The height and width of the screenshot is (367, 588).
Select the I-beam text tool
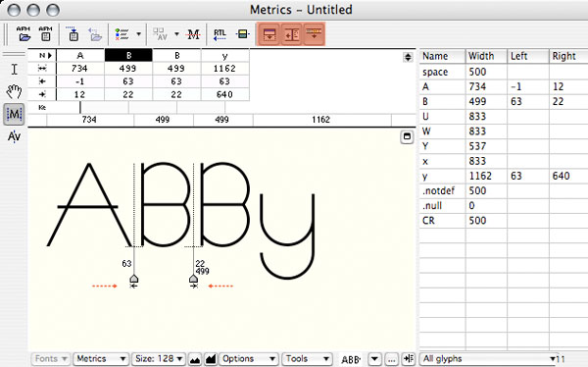click(15, 69)
